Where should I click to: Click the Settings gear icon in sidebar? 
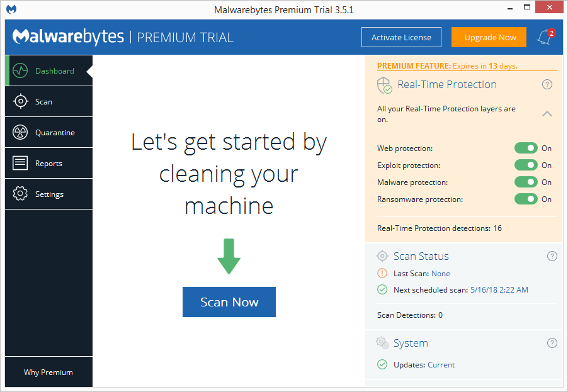point(20,194)
